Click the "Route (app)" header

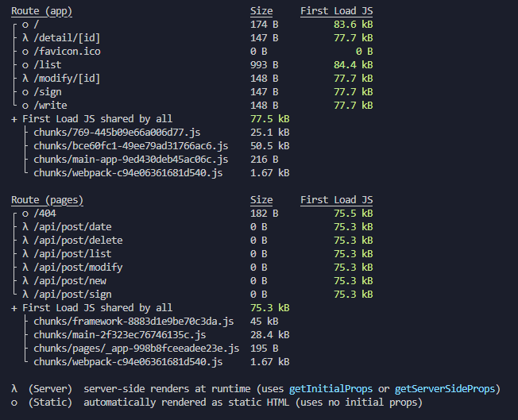point(41,11)
